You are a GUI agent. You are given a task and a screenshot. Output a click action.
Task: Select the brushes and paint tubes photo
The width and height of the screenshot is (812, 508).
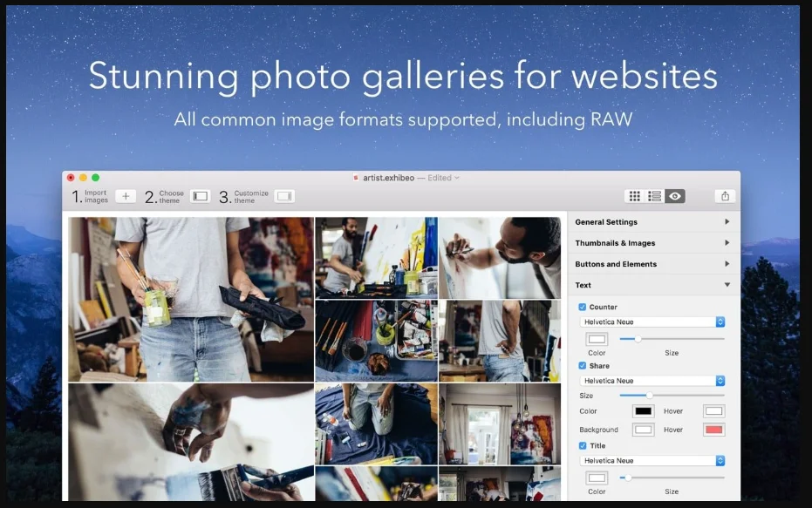[377, 341]
